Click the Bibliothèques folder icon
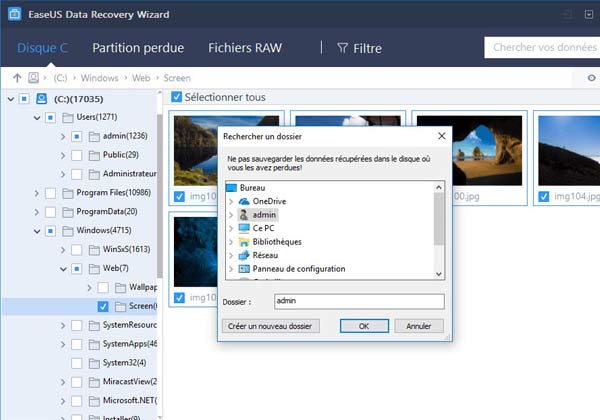600x420 pixels. 244,242
